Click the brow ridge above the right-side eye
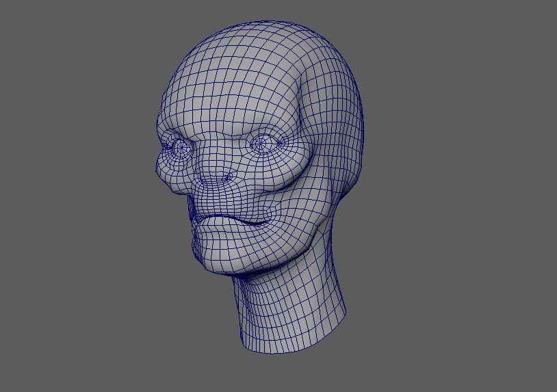This screenshot has width=557, height=392. point(263,125)
